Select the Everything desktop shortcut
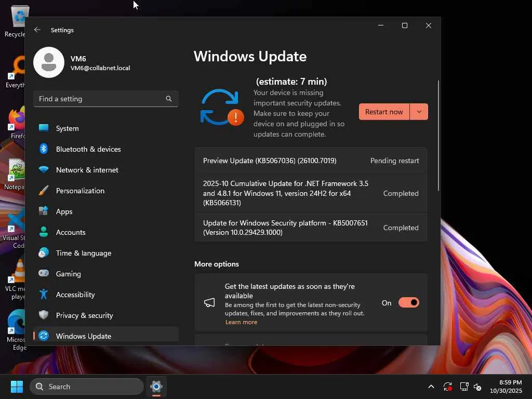Screen dimensions: 532x399 16,73
